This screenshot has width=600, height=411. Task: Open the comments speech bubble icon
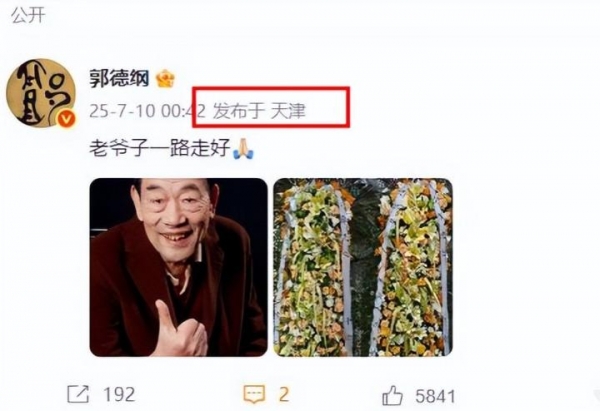pyautogui.click(x=254, y=394)
